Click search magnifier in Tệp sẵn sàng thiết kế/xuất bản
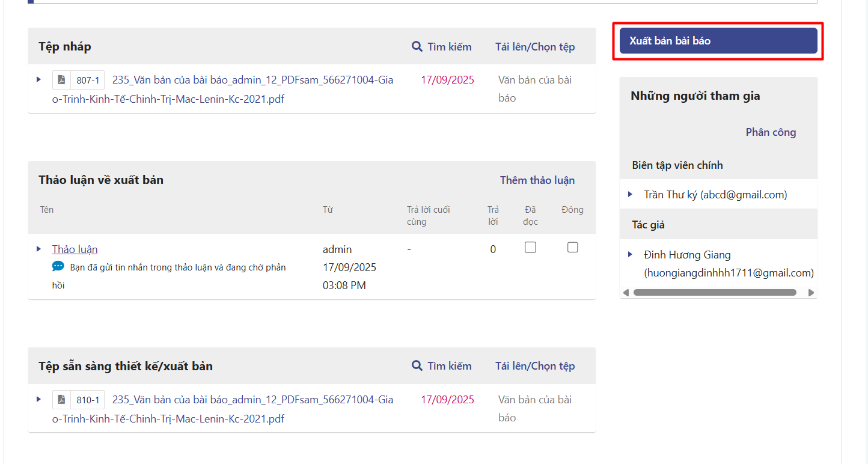 point(417,366)
